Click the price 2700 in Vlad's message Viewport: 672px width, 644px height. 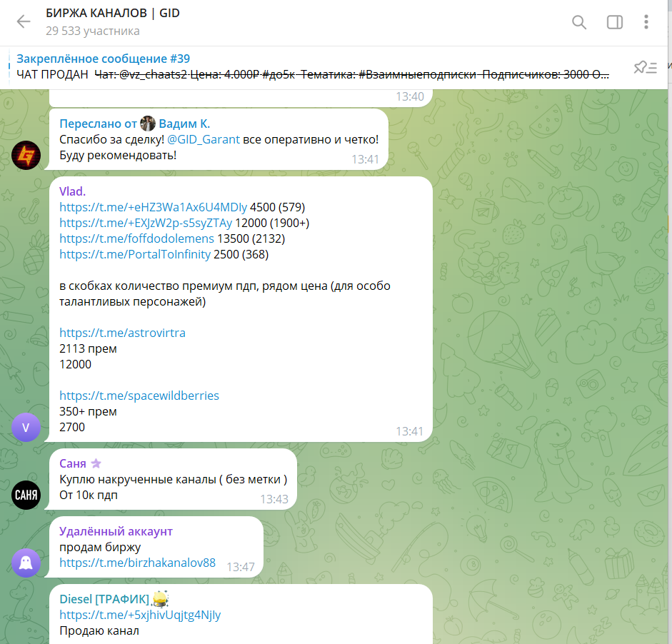pyautogui.click(x=72, y=427)
